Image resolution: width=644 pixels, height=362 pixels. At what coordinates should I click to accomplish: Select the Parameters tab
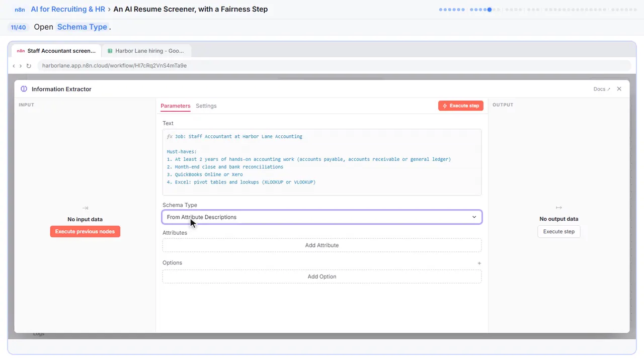coord(176,106)
